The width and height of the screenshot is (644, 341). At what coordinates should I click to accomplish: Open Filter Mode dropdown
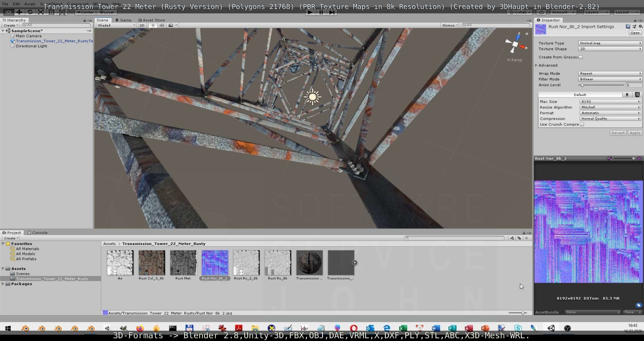pyautogui.click(x=610, y=79)
